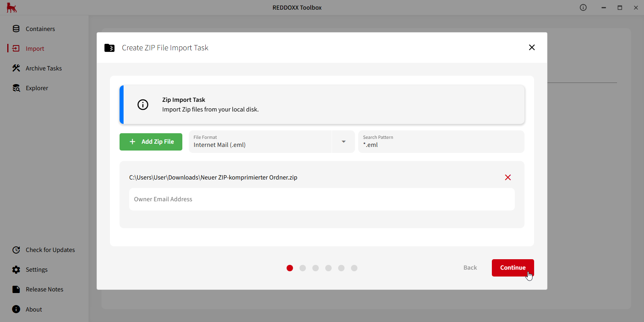Click the REDDOXX dog logo
This screenshot has height=322, width=644.
(x=12, y=8)
